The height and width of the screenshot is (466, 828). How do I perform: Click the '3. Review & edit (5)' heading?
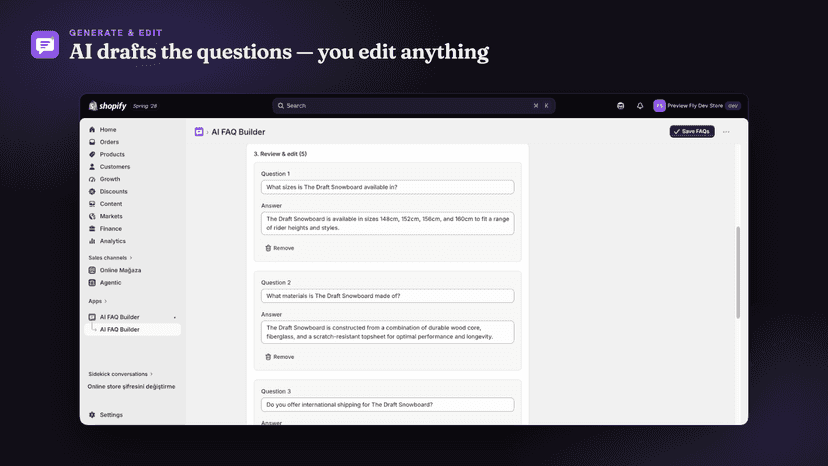[x=280, y=154]
